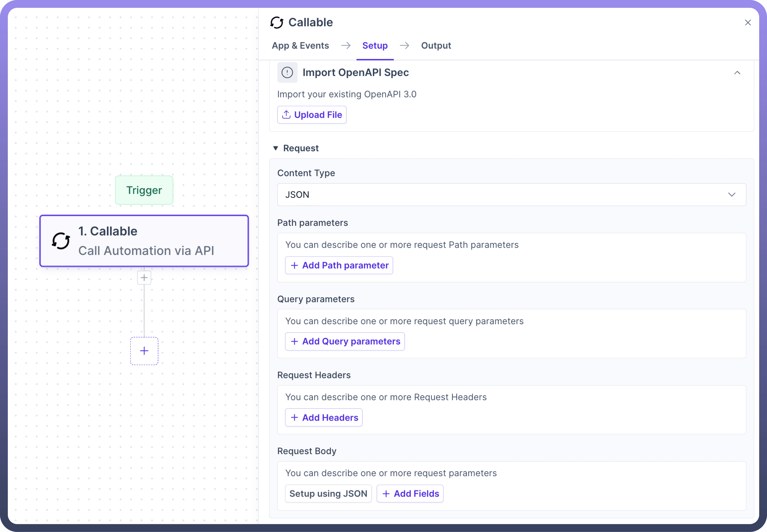Click Add Fields in Request Body
The height and width of the screenshot is (532, 767).
pos(410,493)
